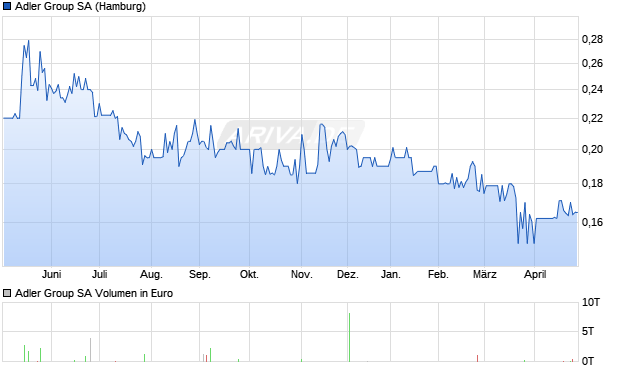This screenshot has width=620, height=371.
Task: Click the 'Aug.' month label
Action: (x=151, y=274)
